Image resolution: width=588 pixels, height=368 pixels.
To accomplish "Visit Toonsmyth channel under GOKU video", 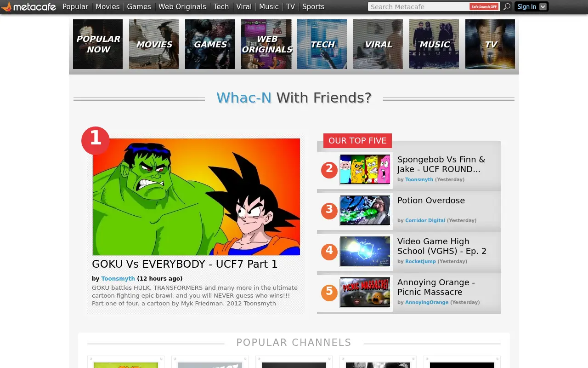I will pos(118,278).
